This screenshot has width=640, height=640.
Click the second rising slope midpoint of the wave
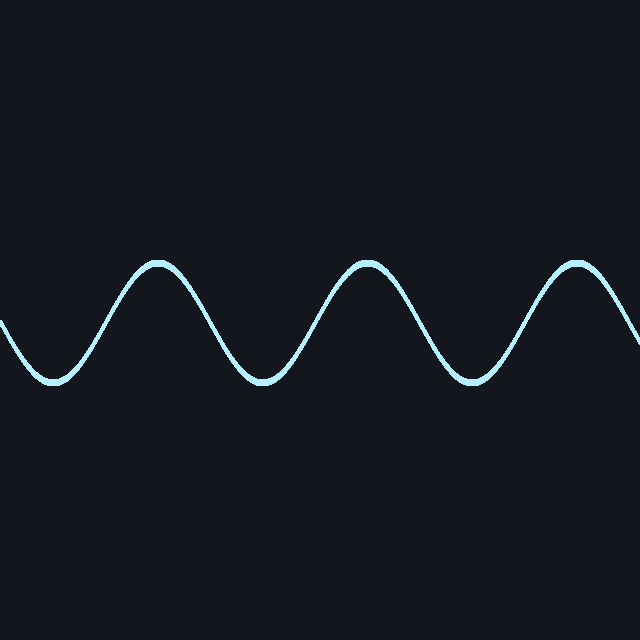click(315, 322)
